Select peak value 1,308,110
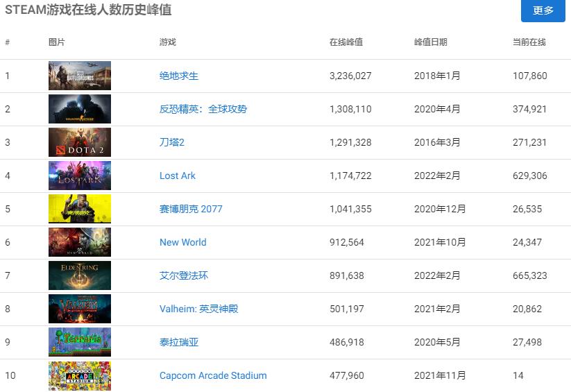 click(x=350, y=109)
